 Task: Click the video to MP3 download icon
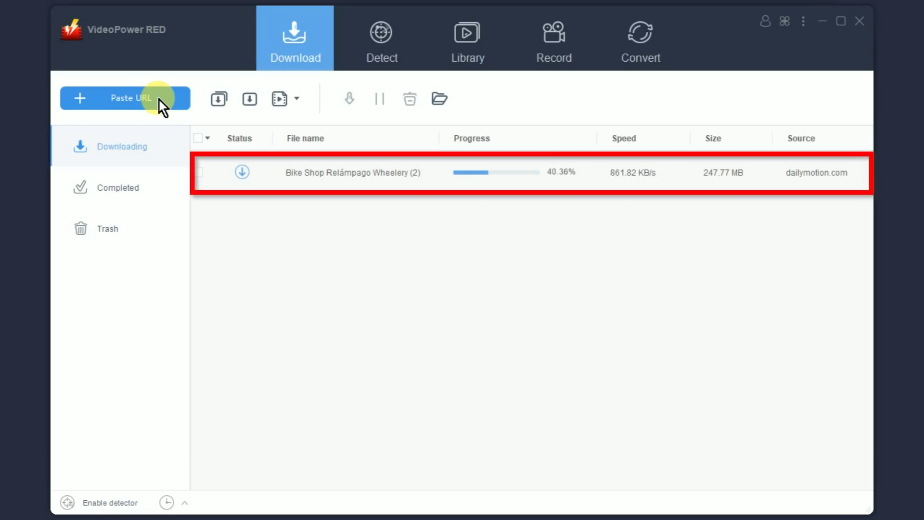(279, 98)
